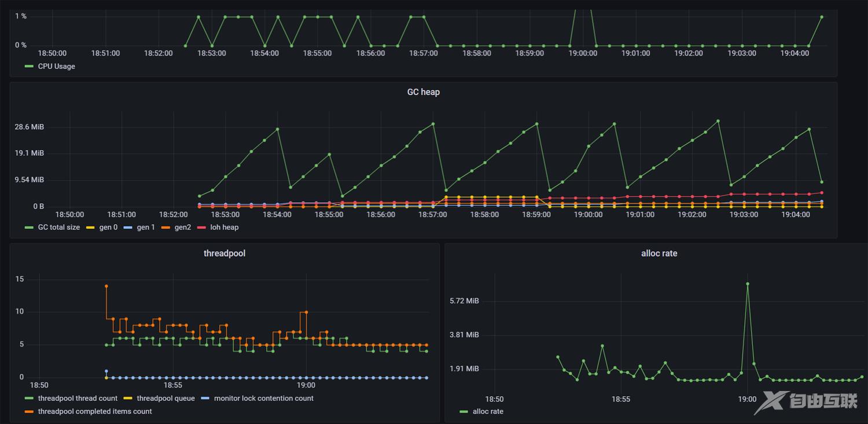Toggle GC total size legend label
Screen dimensions: 868x424
click(58, 228)
